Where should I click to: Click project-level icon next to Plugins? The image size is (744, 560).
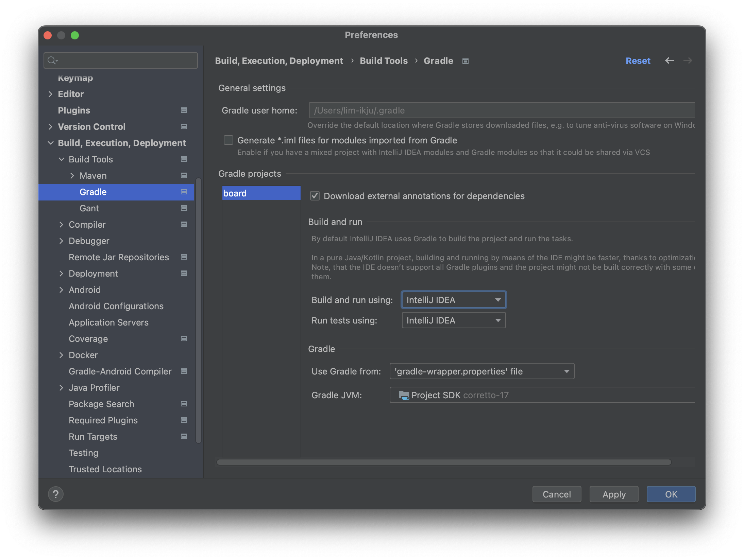tap(184, 110)
